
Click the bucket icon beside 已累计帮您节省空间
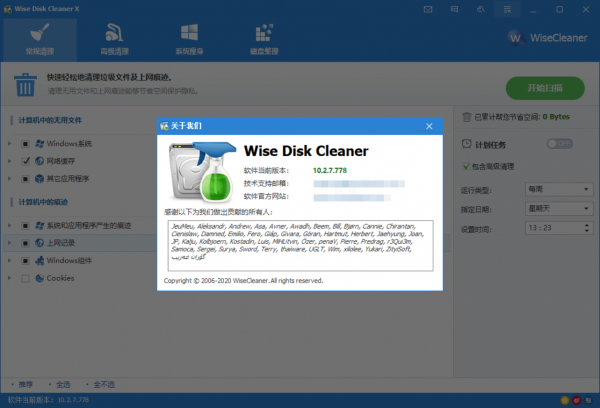(x=466, y=117)
